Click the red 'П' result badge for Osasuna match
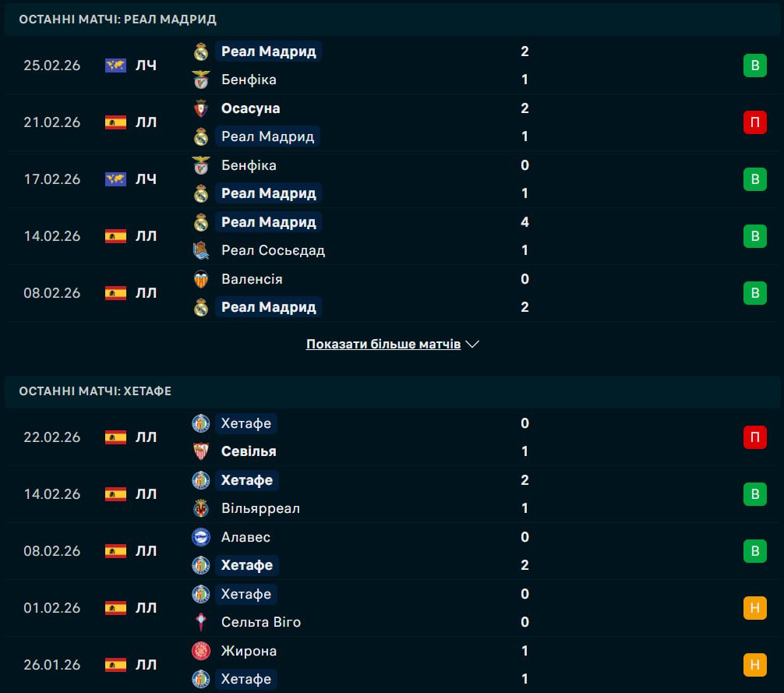The width and height of the screenshot is (784, 693). [x=754, y=122]
